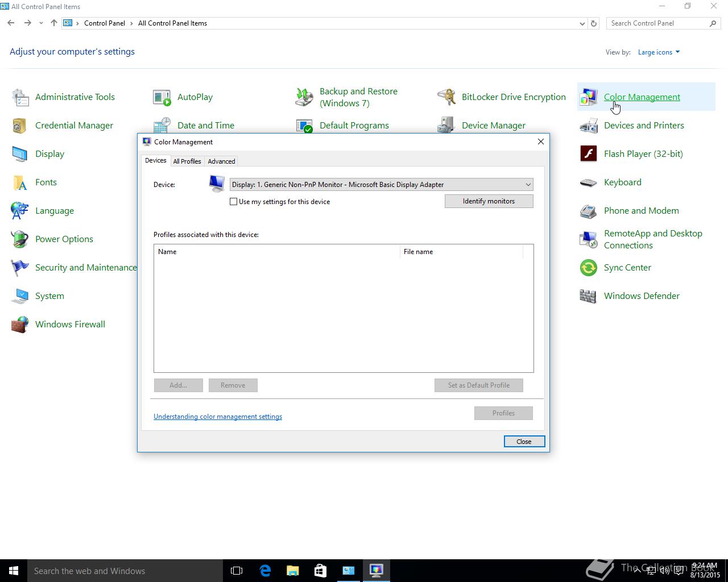Enable Use my settings for this device
This screenshot has height=582, width=728.
(x=233, y=202)
